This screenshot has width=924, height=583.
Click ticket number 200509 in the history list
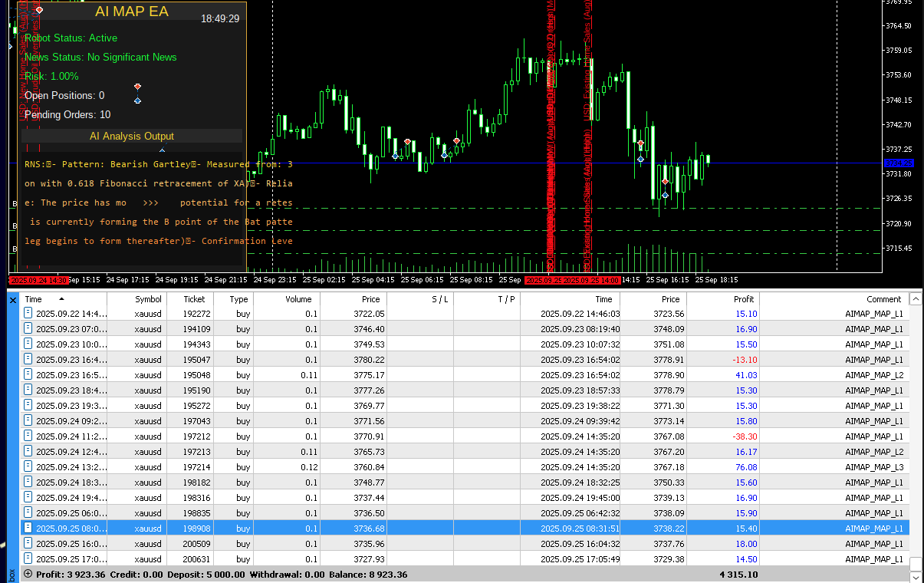point(195,544)
